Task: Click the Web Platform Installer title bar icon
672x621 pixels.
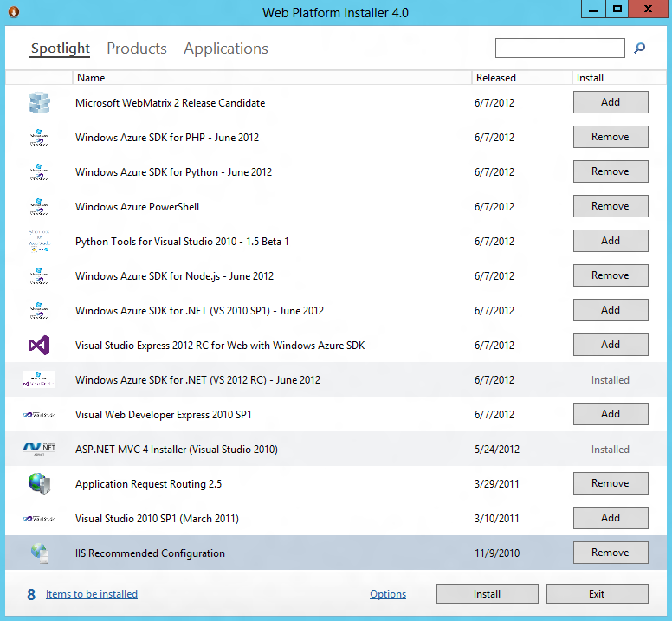Action: [14, 12]
